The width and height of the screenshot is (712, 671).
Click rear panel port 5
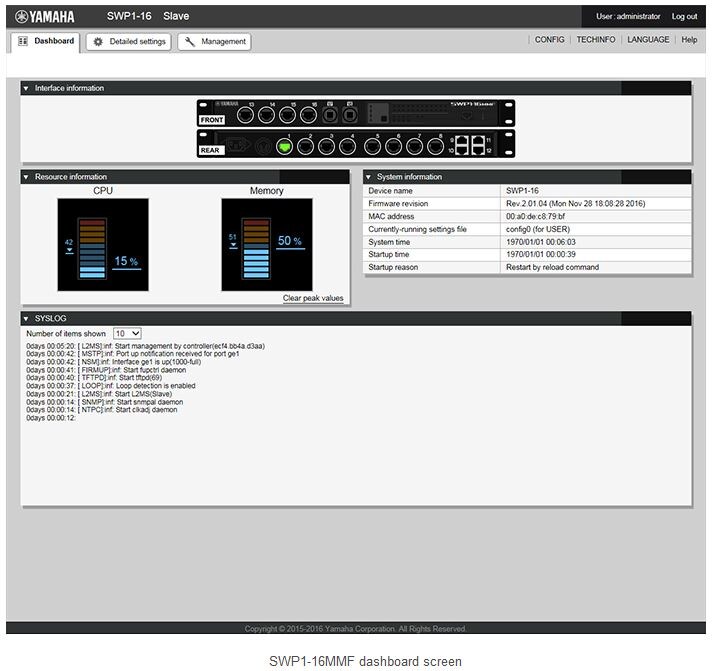tap(377, 146)
